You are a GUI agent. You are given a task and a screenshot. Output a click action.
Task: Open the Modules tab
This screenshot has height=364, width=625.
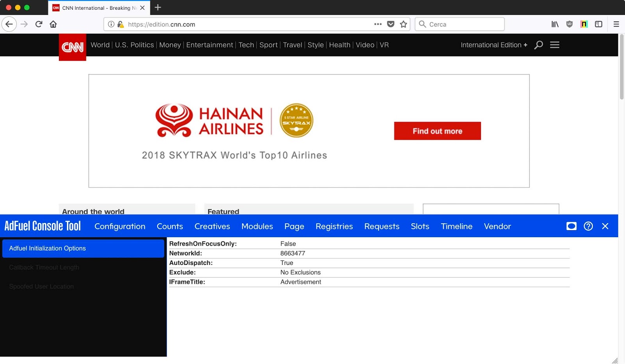coord(257,226)
